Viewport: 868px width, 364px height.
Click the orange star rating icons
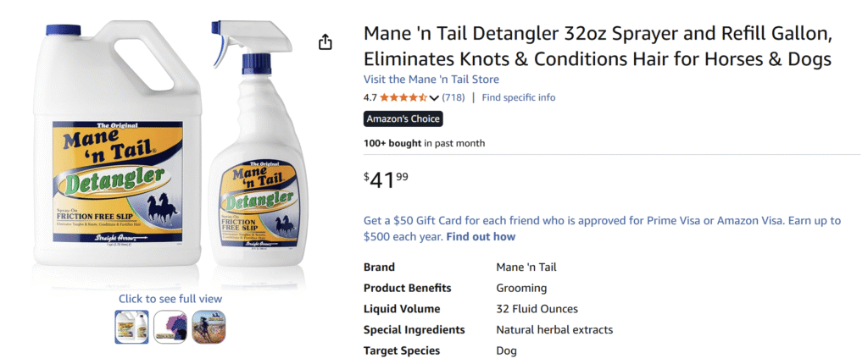click(x=403, y=97)
